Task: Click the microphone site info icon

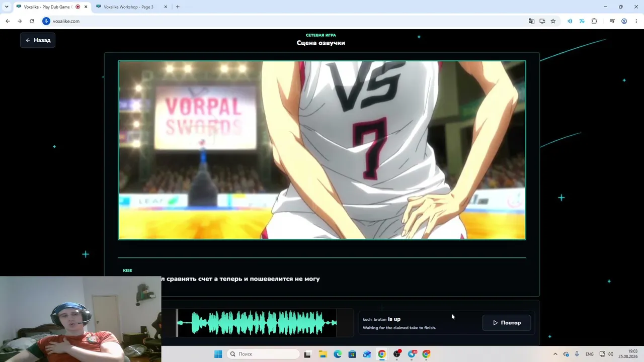Action: click(x=46, y=21)
